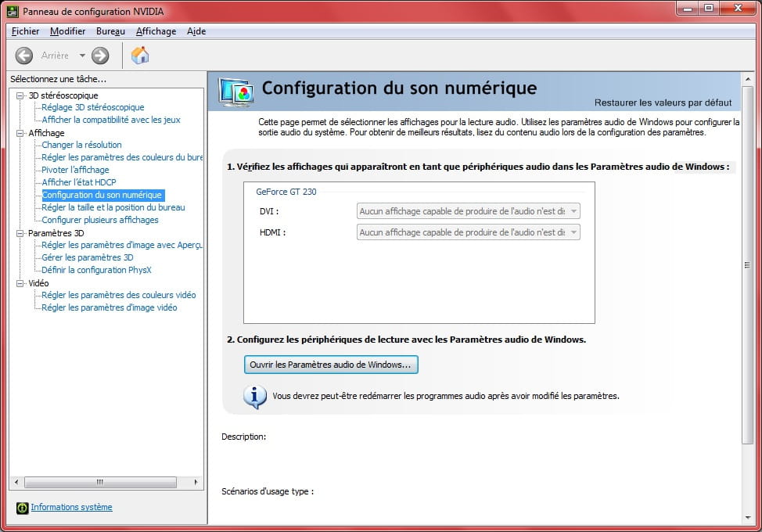The height and width of the screenshot is (532, 762).
Task: Click the main panel scroll up arrow
Action: click(747, 79)
